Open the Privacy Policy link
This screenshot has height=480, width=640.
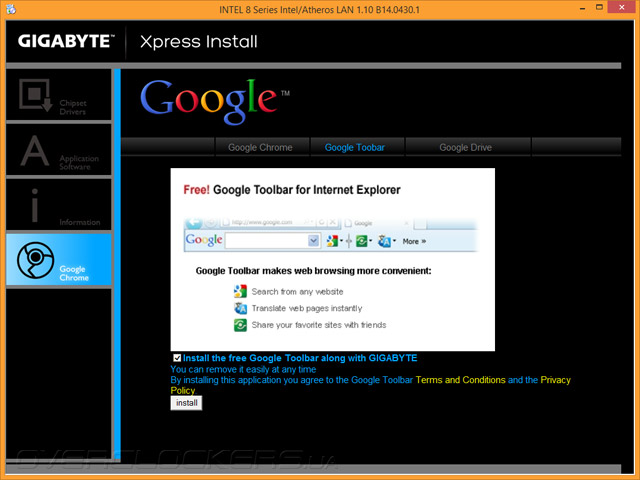[555, 380]
